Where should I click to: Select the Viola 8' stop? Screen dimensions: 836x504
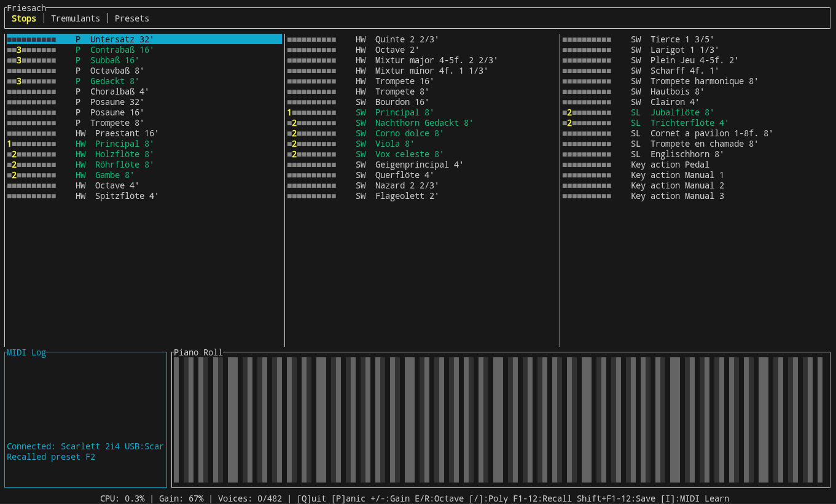point(422,144)
